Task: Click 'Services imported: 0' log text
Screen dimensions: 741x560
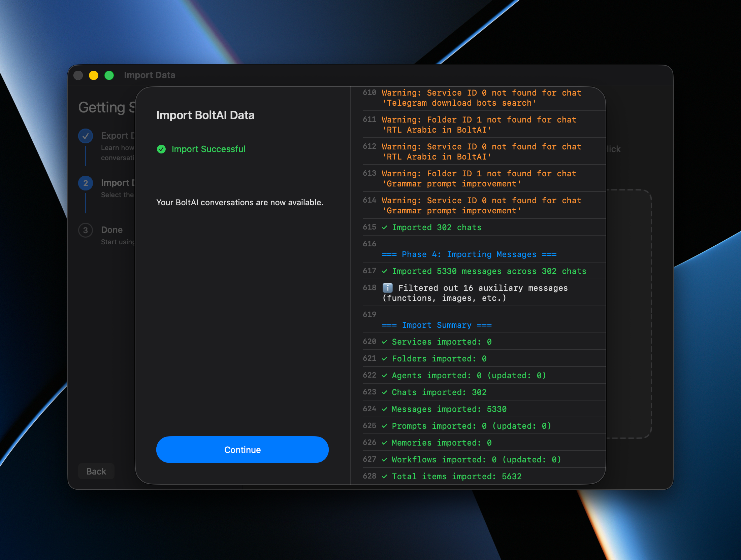Action: [442, 342]
